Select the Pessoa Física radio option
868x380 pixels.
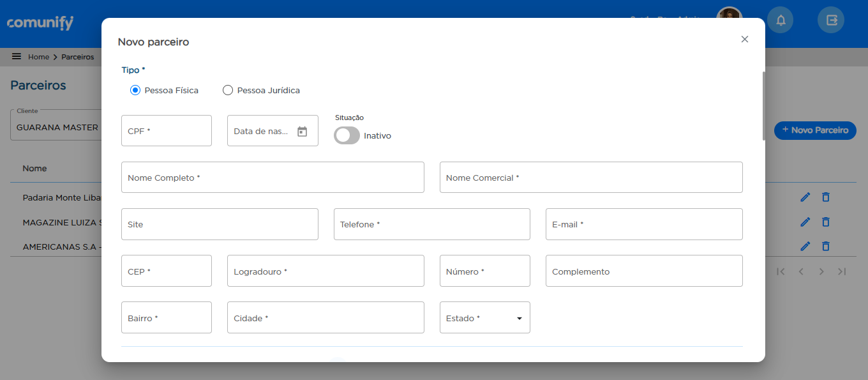click(x=135, y=91)
